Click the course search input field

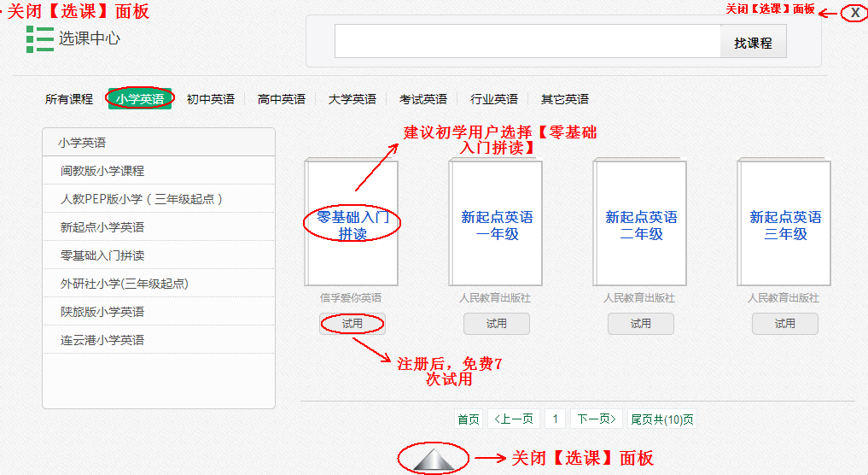click(527, 42)
